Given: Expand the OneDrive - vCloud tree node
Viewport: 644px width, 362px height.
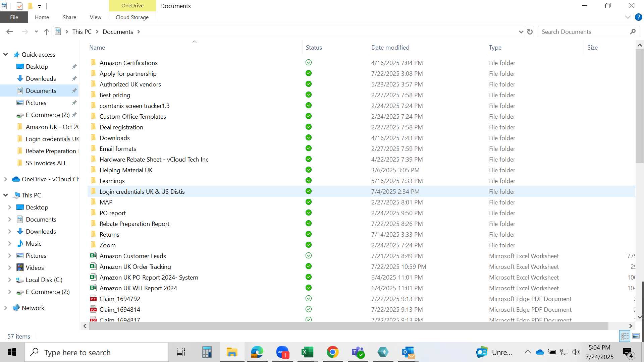Looking at the screenshot, I should [6, 179].
